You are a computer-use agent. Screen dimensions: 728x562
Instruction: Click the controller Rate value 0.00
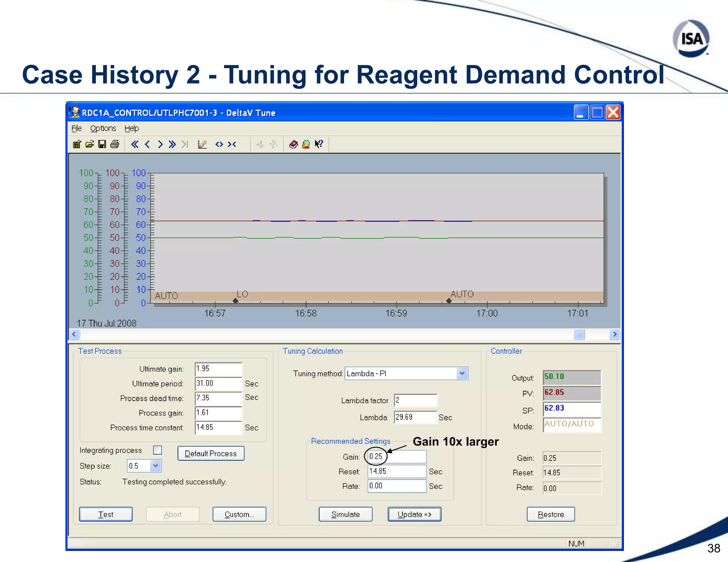[572, 488]
